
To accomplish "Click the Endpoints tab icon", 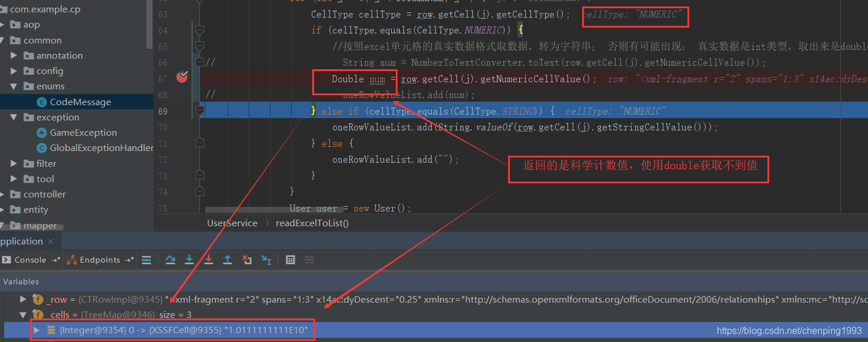I will click(x=72, y=260).
